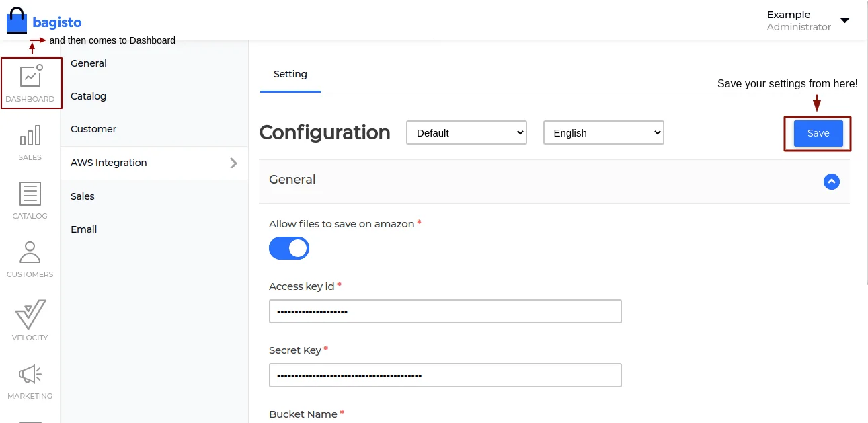The width and height of the screenshot is (868, 423).
Task: Collapse the General section with the chevron
Action: click(832, 182)
